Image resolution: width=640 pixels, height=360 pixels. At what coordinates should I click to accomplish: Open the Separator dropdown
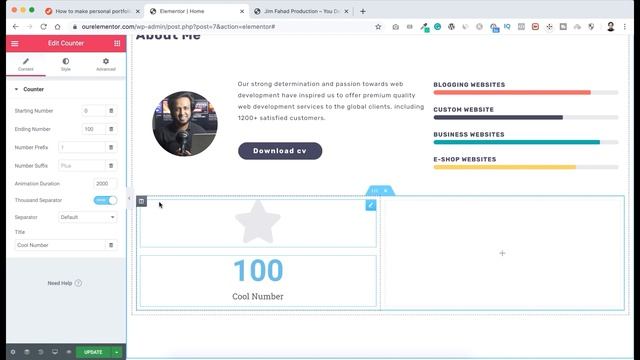[x=88, y=217]
